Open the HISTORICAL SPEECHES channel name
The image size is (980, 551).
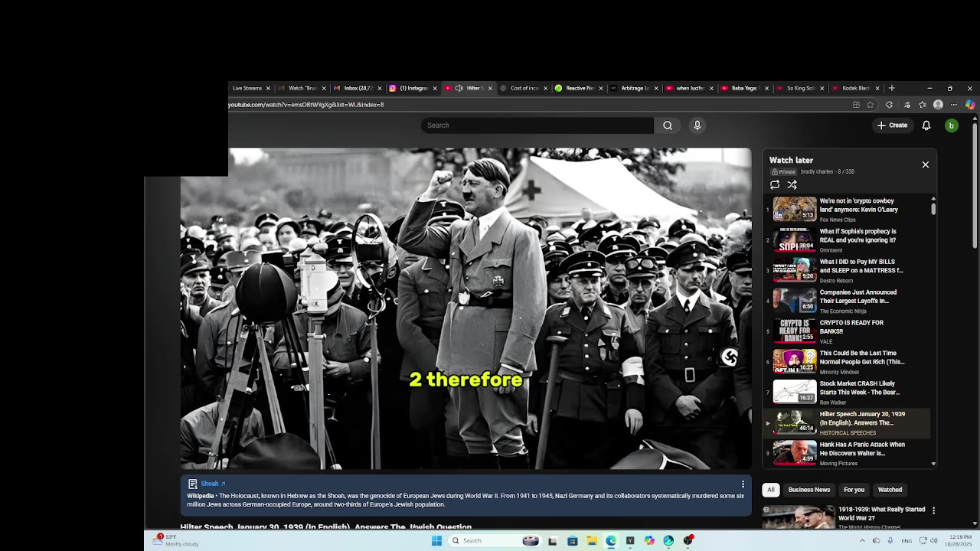pyautogui.click(x=848, y=433)
